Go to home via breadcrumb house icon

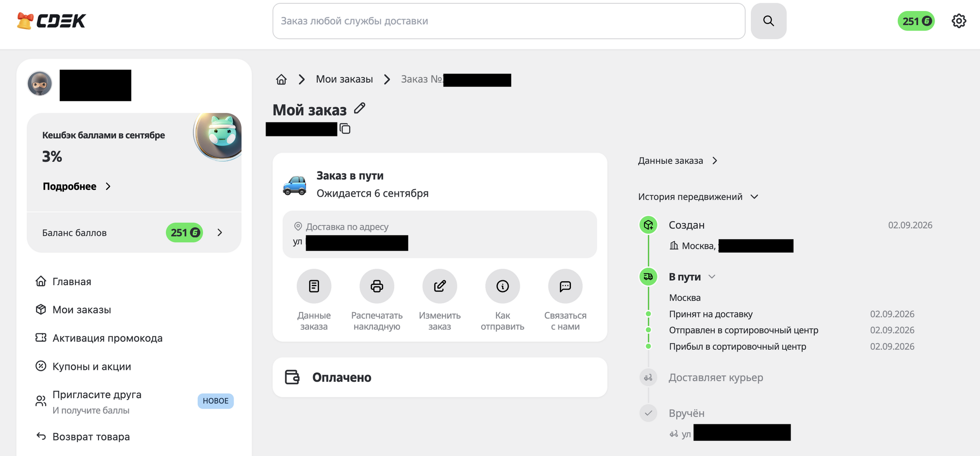coord(281,79)
